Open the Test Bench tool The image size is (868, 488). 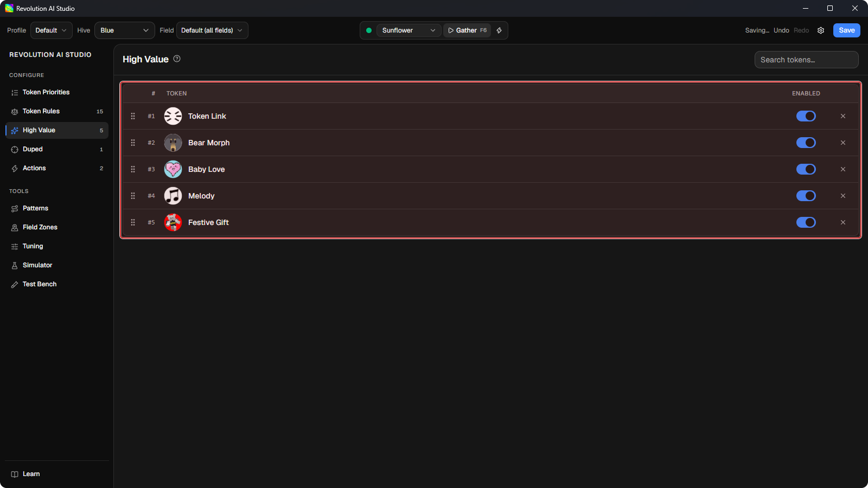pyautogui.click(x=57, y=284)
